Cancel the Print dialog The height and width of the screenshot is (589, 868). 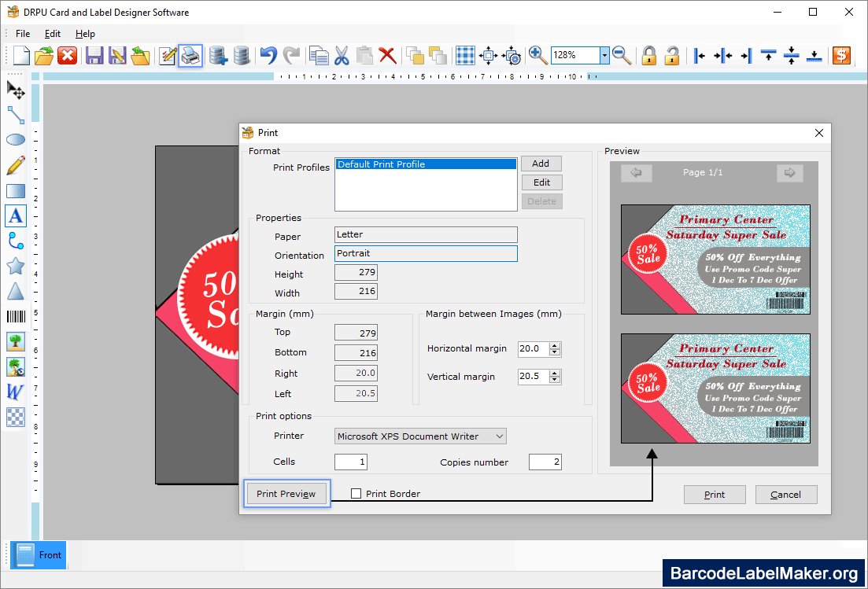(x=786, y=495)
